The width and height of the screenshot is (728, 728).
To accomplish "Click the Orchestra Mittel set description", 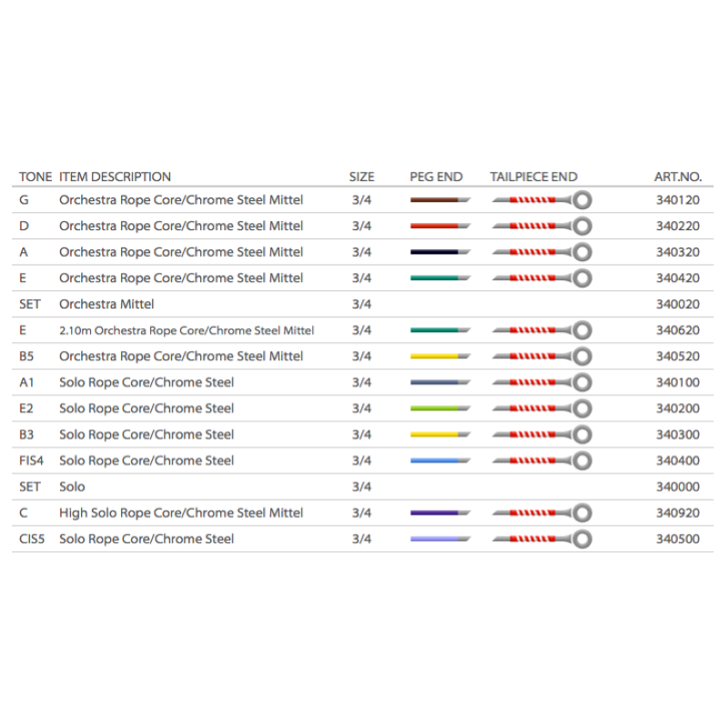I will (106, 304).
